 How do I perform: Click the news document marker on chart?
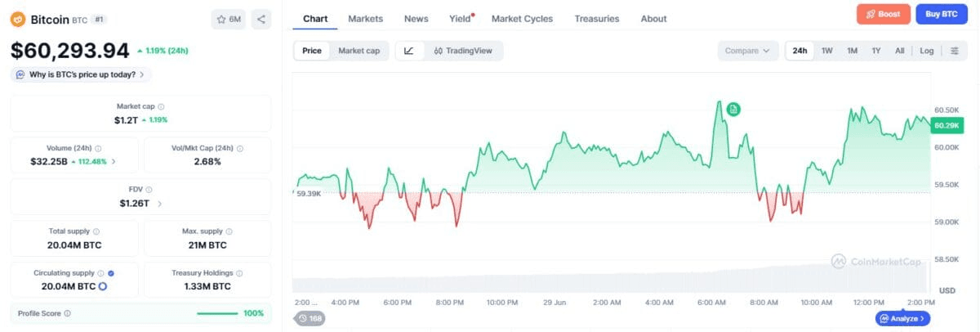click(x=733, y=109)
